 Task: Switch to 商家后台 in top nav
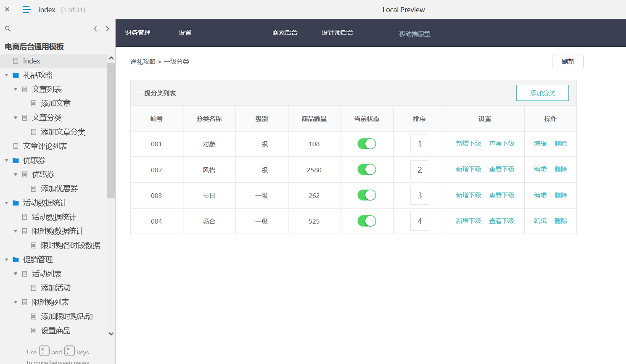pos(285,33)
